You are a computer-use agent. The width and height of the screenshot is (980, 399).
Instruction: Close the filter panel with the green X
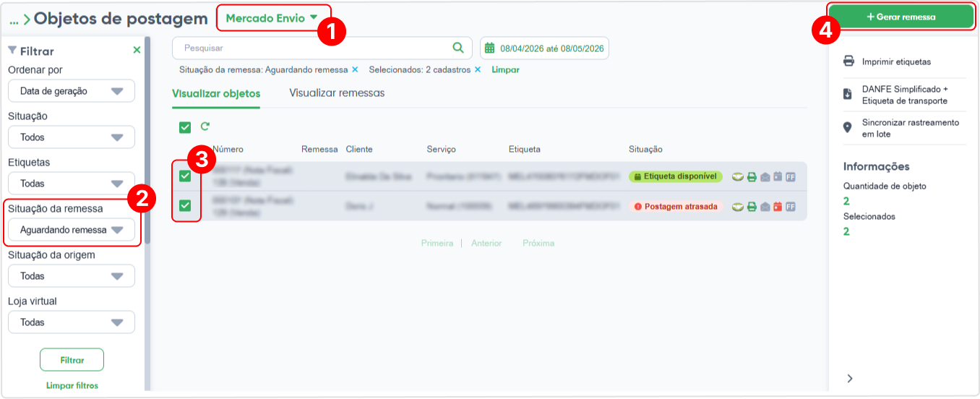[x=137, y=50]
